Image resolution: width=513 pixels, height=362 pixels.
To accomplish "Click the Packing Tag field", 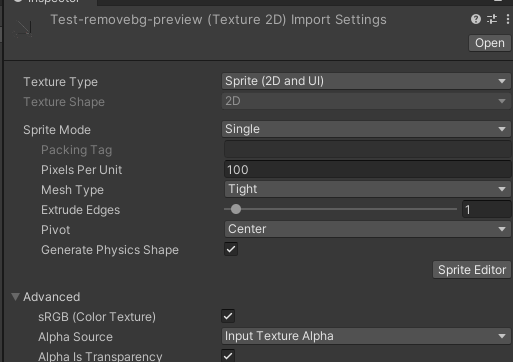I will pos(367,149).
